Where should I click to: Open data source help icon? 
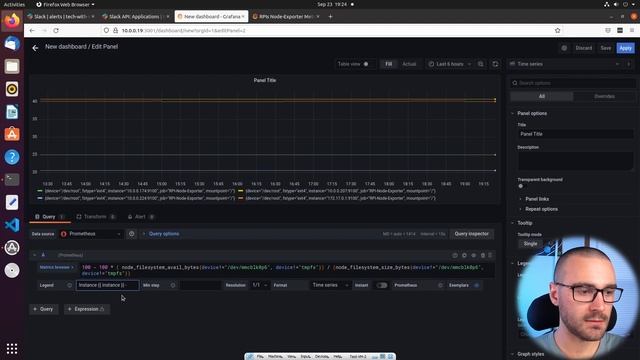[131, 234]
